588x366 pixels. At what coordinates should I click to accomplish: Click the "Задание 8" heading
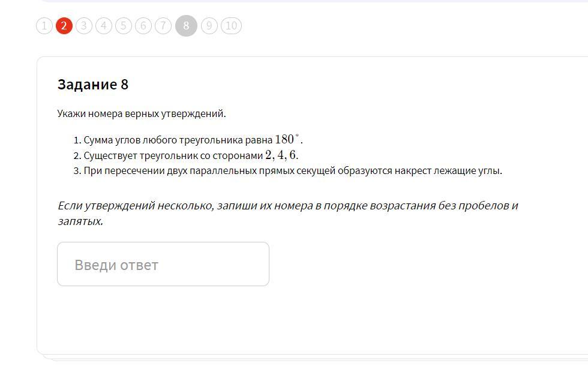click(x=93, y=85)
